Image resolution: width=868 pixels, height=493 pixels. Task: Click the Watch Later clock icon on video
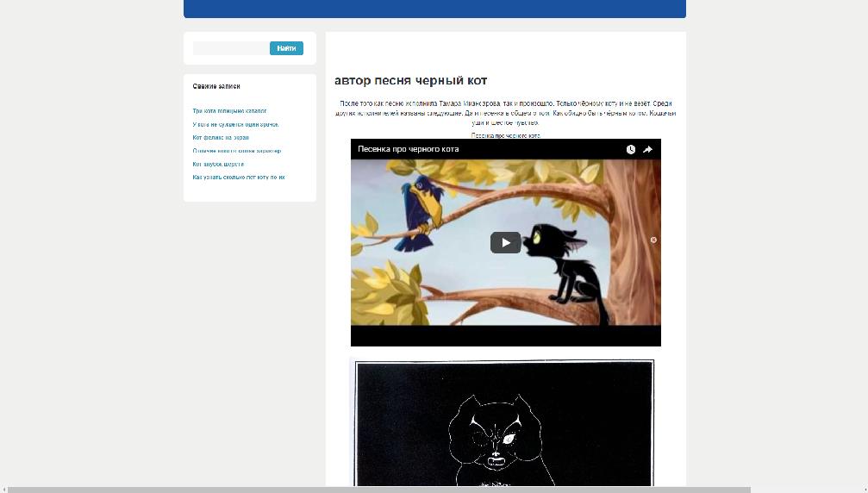tap(630, 149)
